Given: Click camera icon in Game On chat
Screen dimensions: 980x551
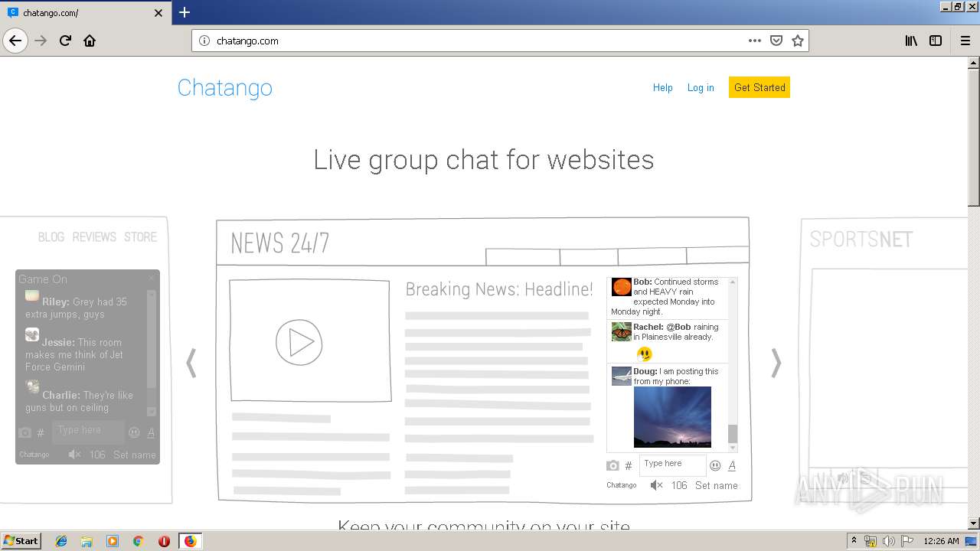Looking at the screenshot, I should coord(24,432).
